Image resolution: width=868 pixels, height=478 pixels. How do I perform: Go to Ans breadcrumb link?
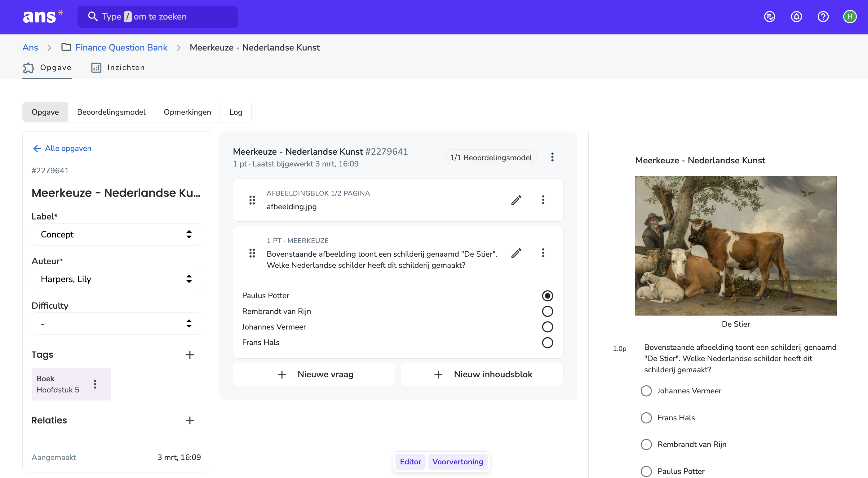tap(30, 47)
